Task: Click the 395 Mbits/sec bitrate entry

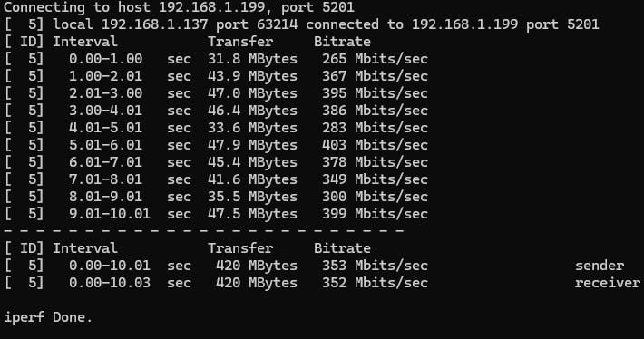Action: pos(375,93)
